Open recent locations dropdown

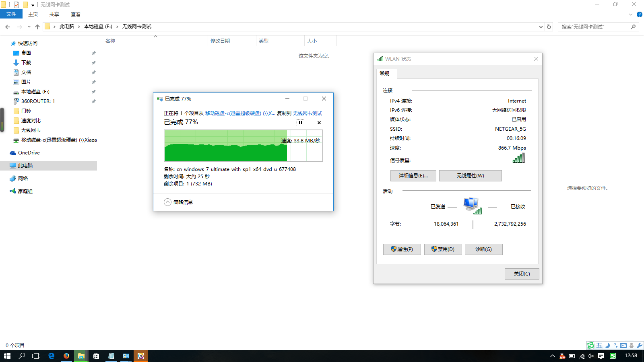point(29,27)
